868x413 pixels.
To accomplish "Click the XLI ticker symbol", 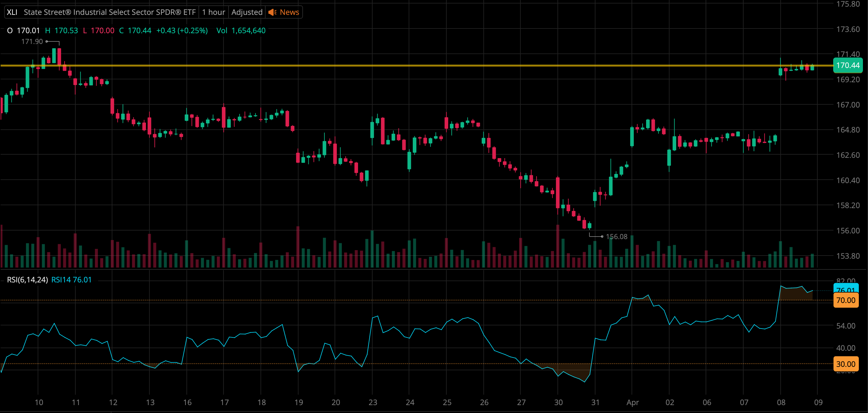I will click(12, 12).
